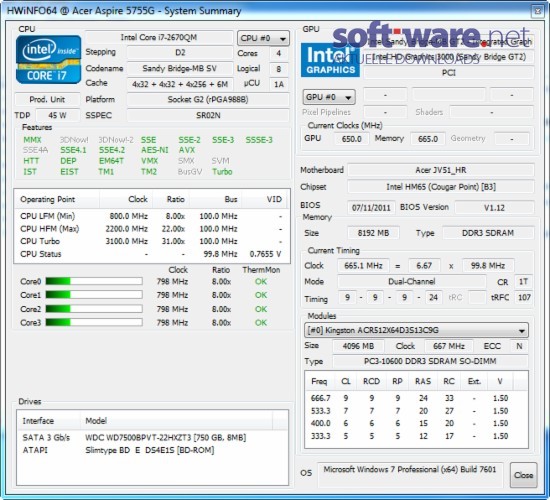Select the 333.3 frequency timing row

tap(416, 436)
